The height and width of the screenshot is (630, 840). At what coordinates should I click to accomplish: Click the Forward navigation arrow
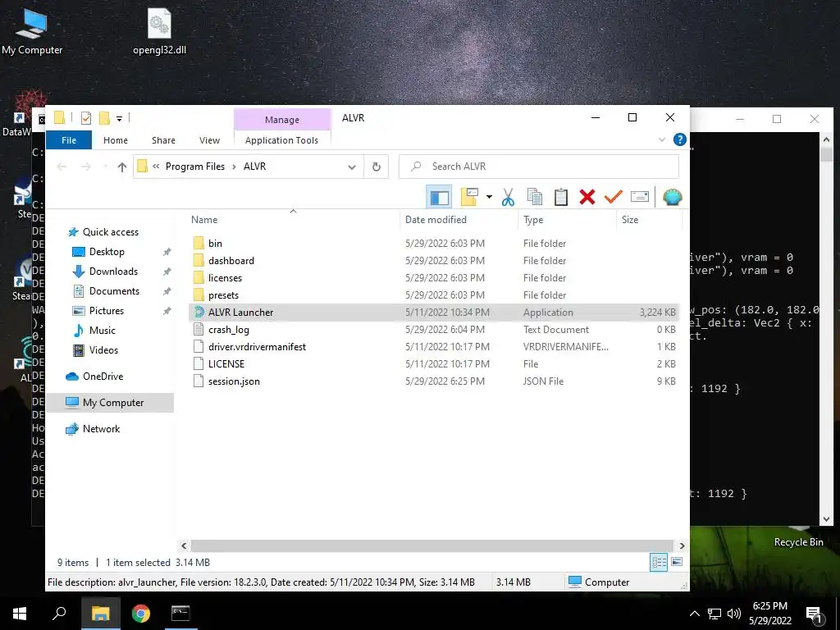click(85, 167)
